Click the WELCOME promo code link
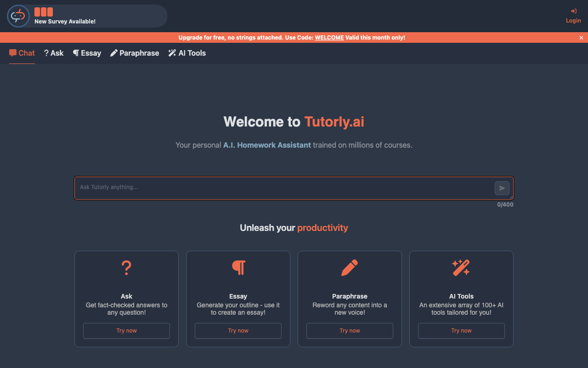The height and width of the screenshot is (368, 588). point(329,38)
